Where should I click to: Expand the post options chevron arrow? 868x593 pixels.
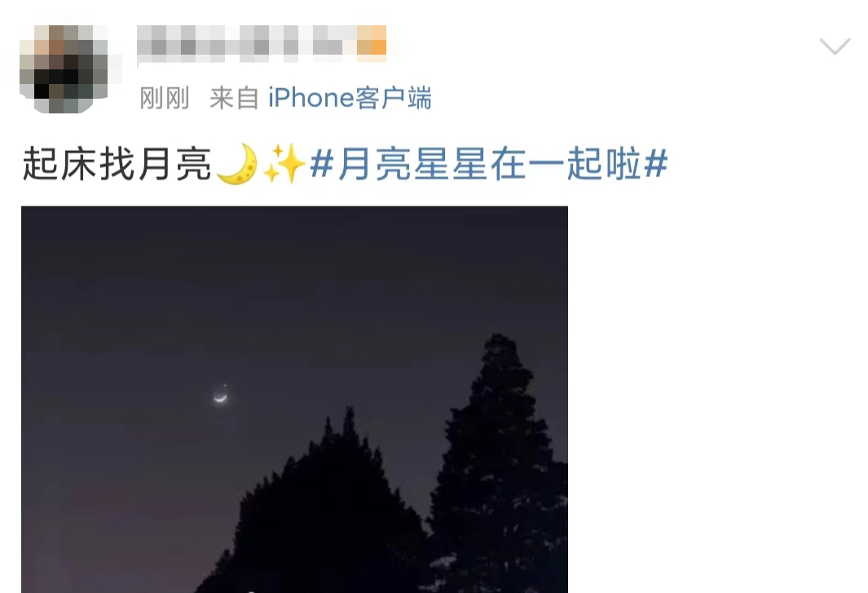pyautogui.click(x=835, y=46)
